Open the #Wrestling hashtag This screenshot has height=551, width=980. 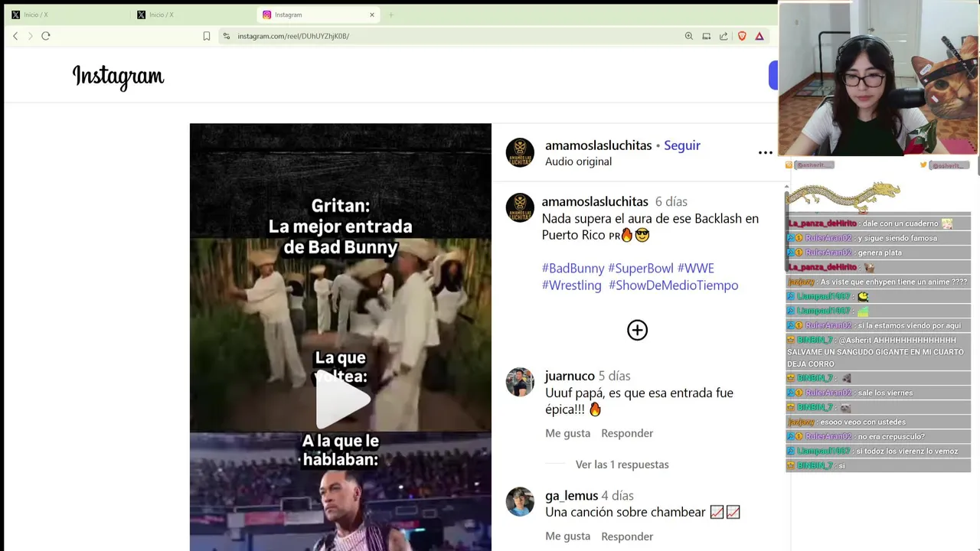point(572,285)
